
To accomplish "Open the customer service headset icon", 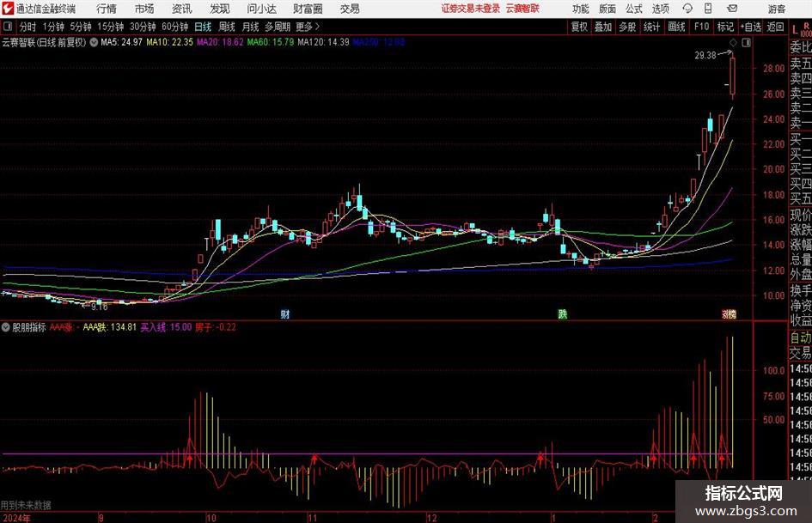I will pyautogui.click(x=687, y=9).
